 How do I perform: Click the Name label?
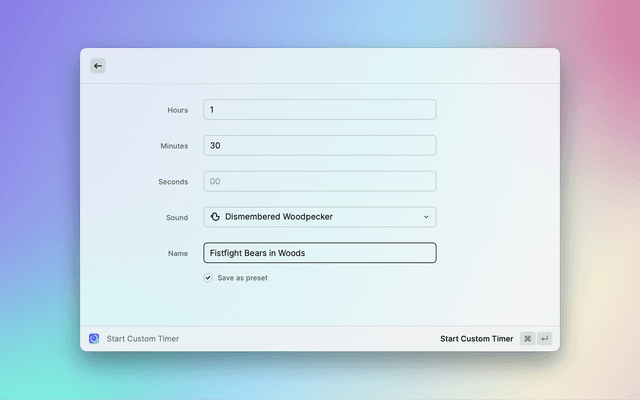(177, 254)
